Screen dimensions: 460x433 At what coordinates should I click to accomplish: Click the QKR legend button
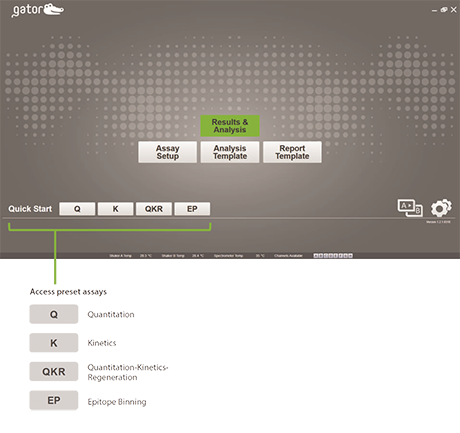(54, 371)
